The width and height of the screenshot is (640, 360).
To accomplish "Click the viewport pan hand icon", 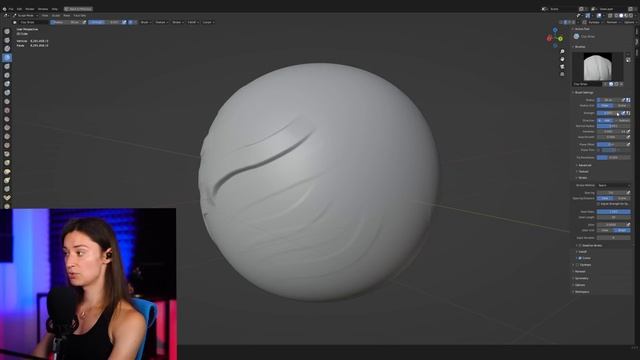I will pyautogui.click(x=562, y=59).
